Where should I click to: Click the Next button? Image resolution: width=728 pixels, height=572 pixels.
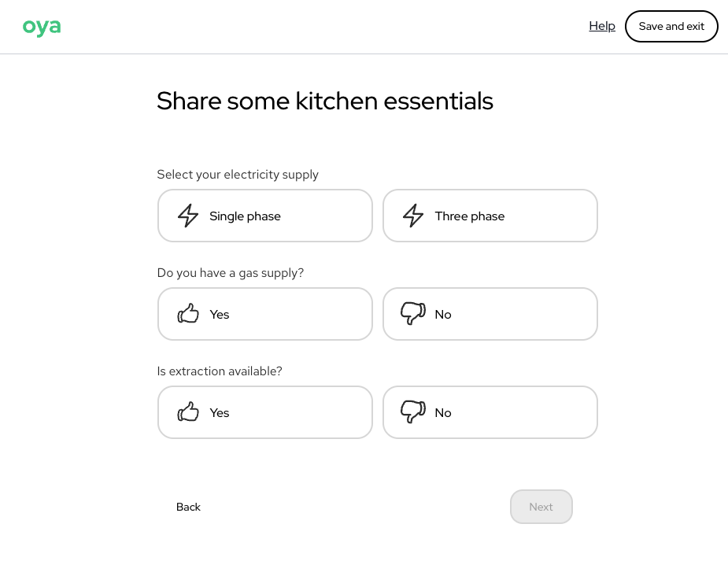click(541, 507)
